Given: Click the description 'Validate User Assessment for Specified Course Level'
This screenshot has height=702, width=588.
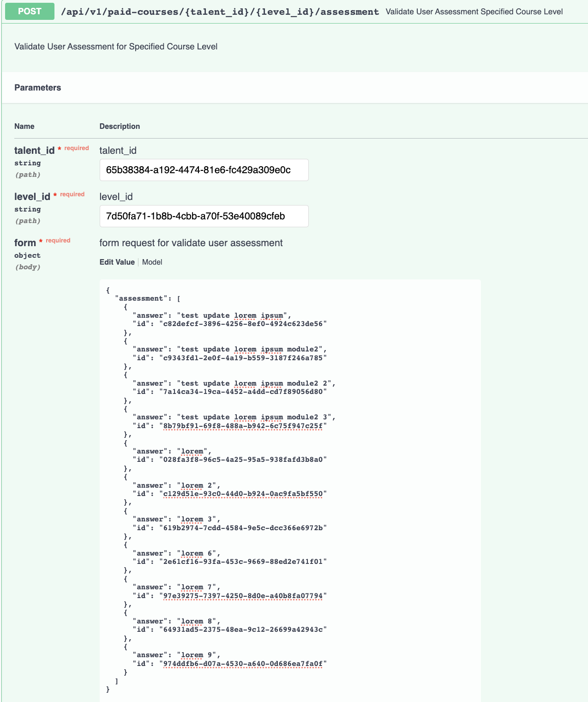Looking at the screenshot, I should (116, 47).
